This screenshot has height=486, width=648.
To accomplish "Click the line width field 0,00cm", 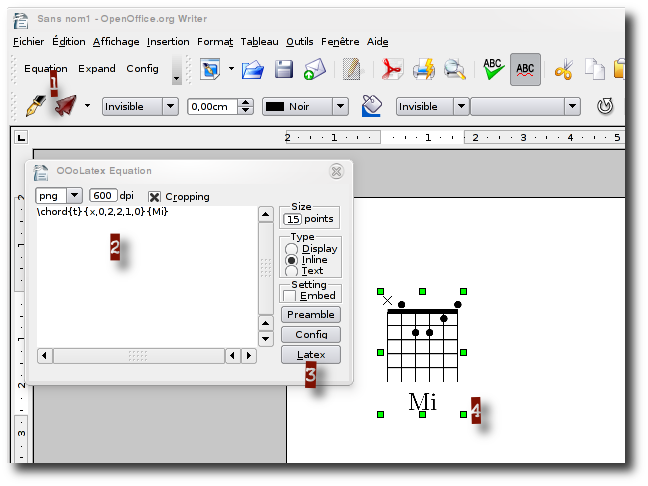I will (x=212, y=107).
